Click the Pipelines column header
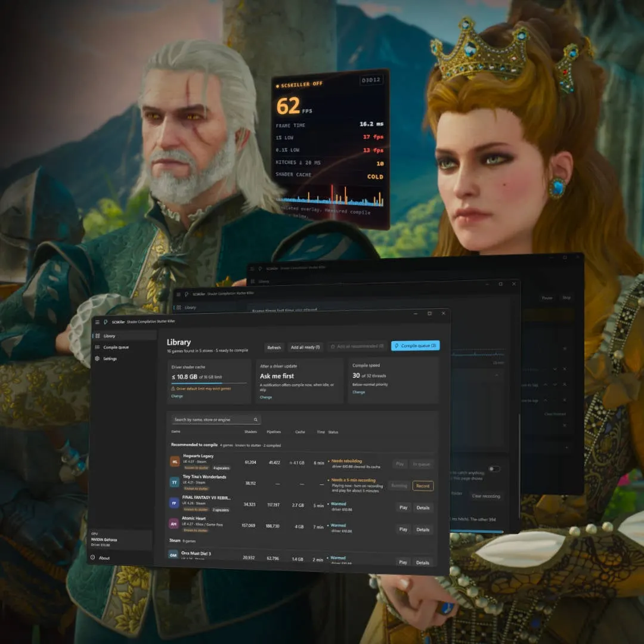This screenshot has width=644, height=644. point(274,432)
